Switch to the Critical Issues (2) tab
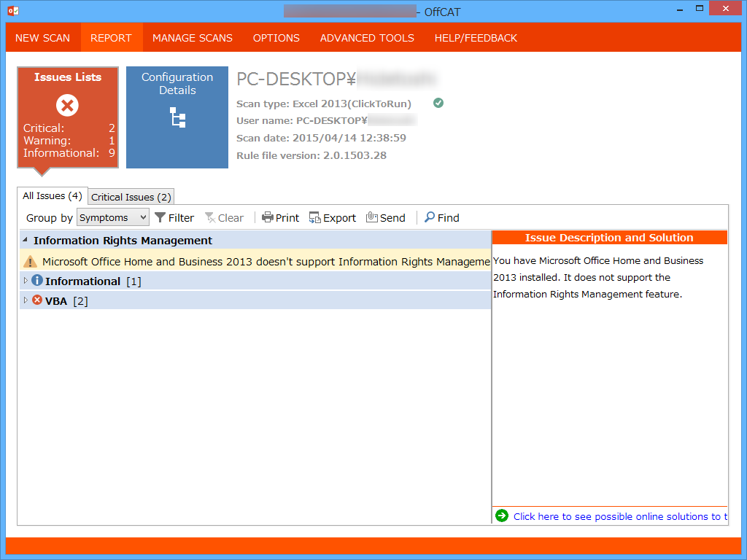 point(131,197)
